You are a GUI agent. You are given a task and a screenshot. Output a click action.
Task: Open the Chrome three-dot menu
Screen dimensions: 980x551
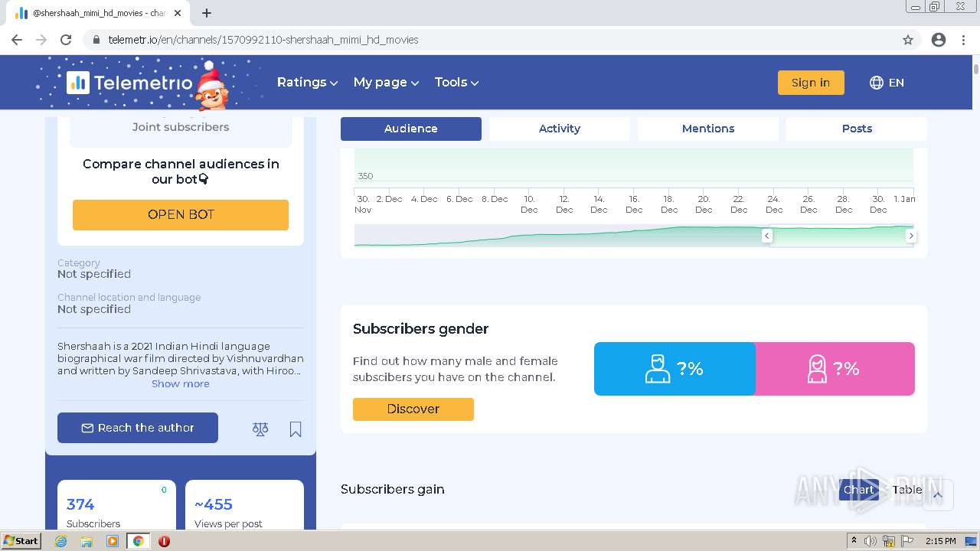point(964,40)
